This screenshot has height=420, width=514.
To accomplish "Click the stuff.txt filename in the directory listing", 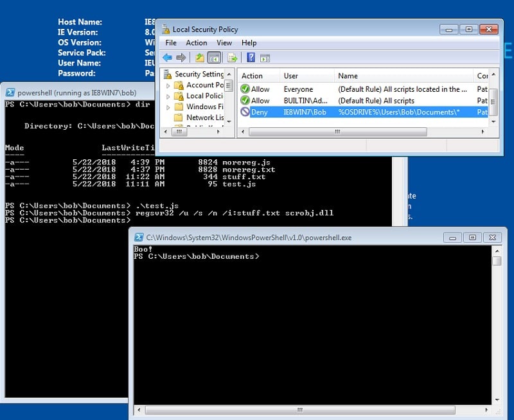I will [244, 177].
